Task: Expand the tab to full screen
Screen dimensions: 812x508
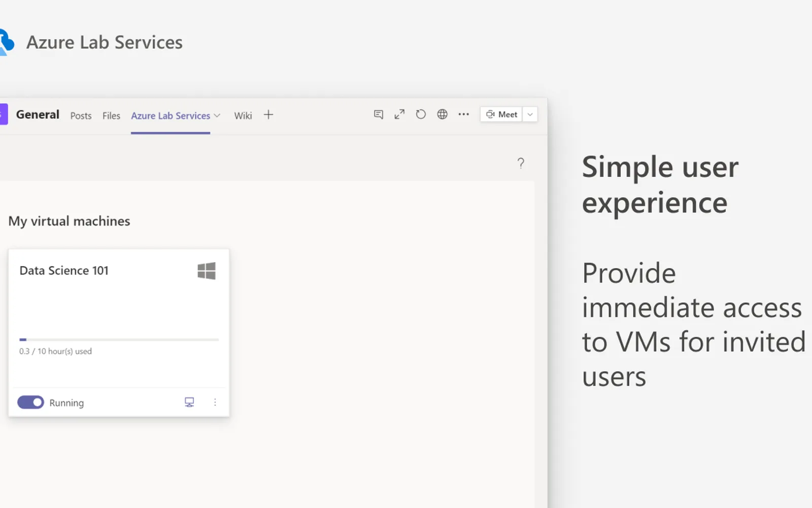Action: pos(400,114)
